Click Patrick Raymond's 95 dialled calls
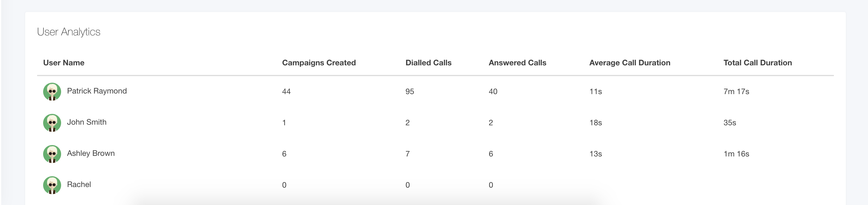 409,92
